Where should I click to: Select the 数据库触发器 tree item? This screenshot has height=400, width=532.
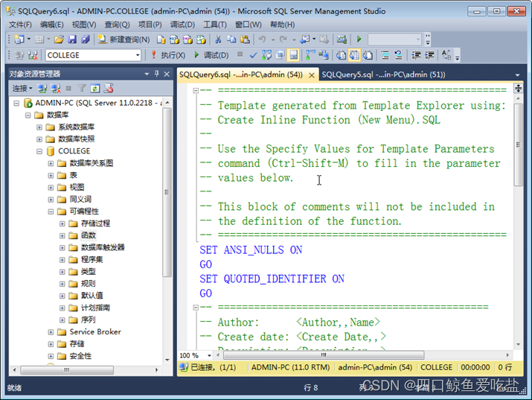(x=103, y=247)
